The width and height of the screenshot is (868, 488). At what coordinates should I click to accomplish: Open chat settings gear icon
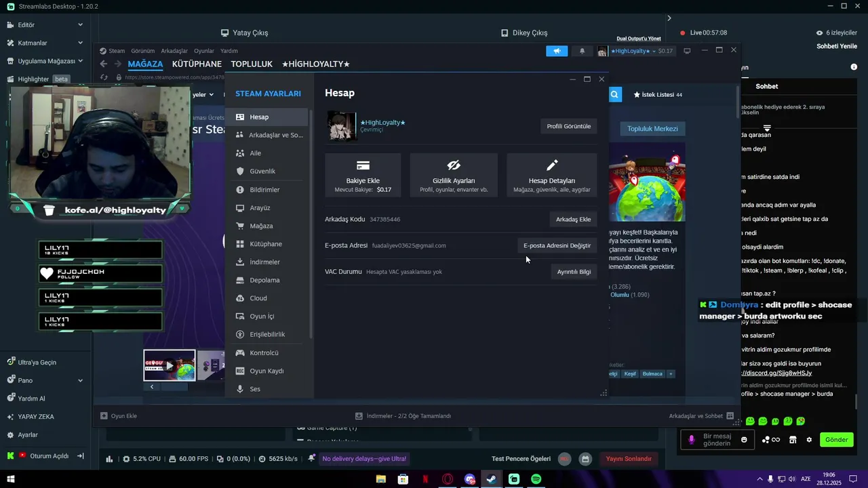tap(809, 439)
